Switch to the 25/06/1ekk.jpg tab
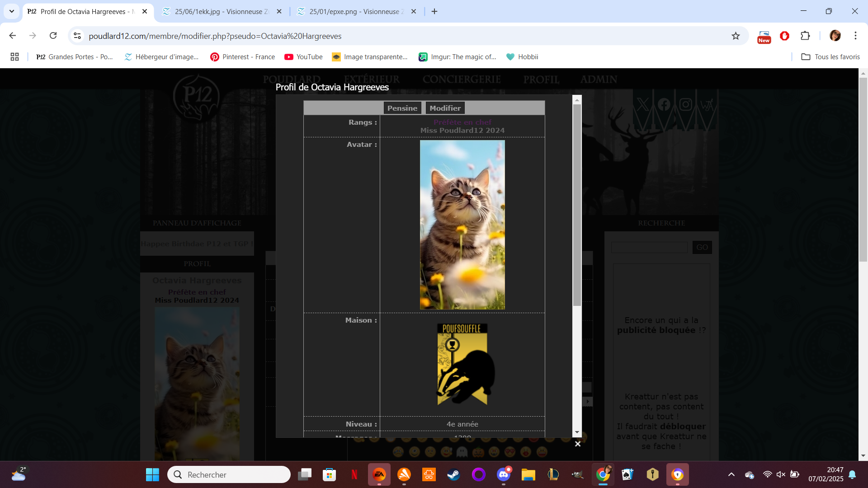This screenshot has height=488, width=868. [222, 11]
